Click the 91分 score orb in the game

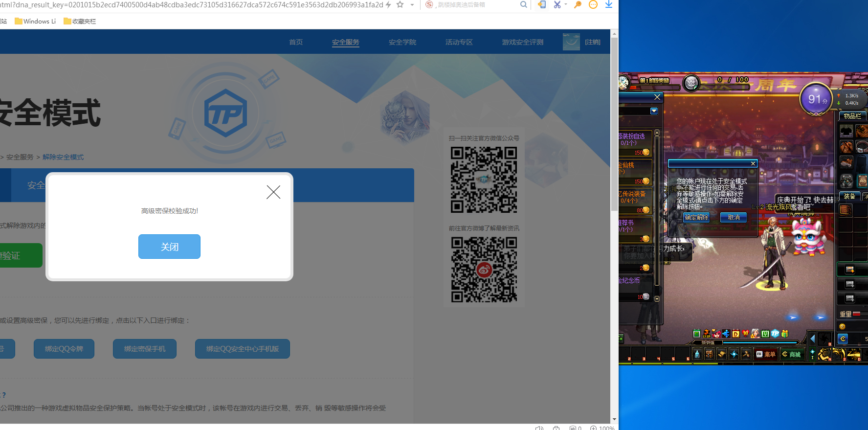click(x=816, y=99)
